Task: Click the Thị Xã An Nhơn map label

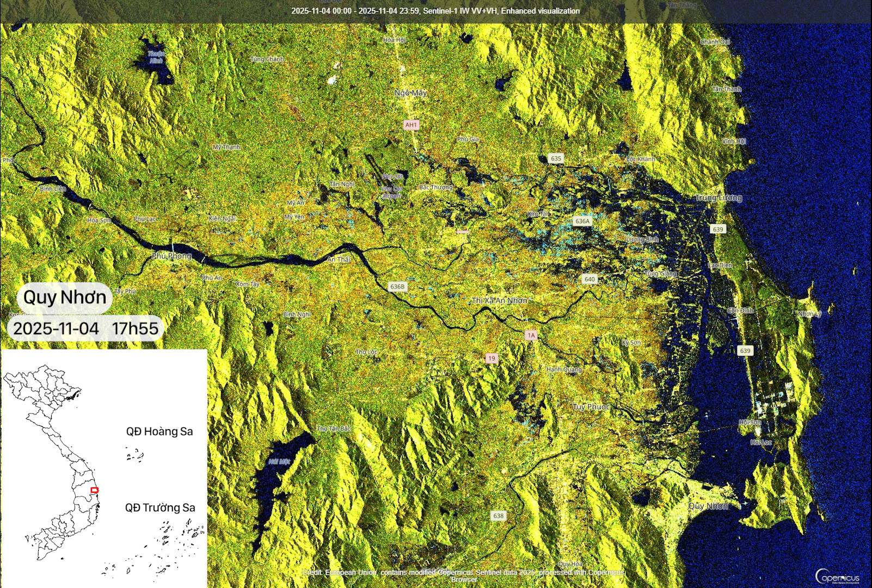Action: coord(499,301)
